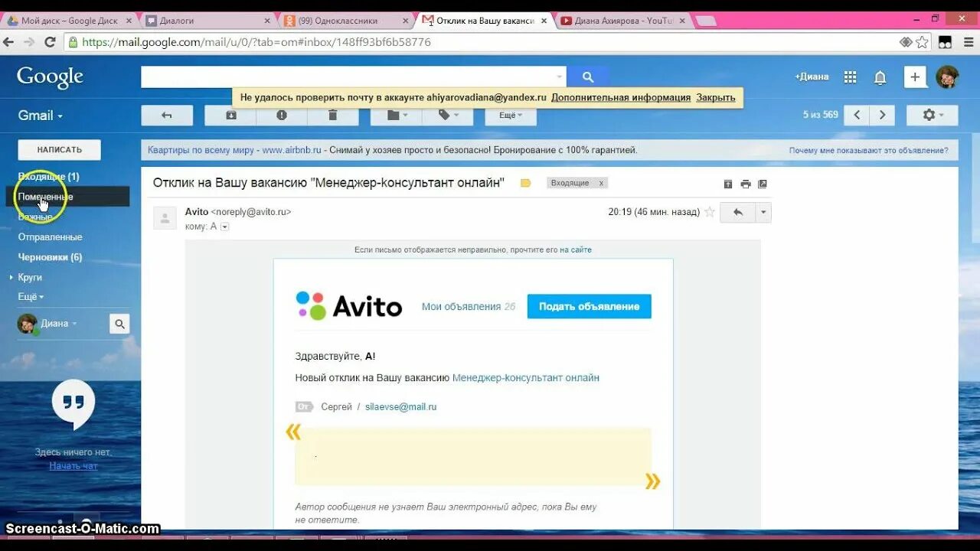
Task: Click the на сайте link
Action: point(576,249)
